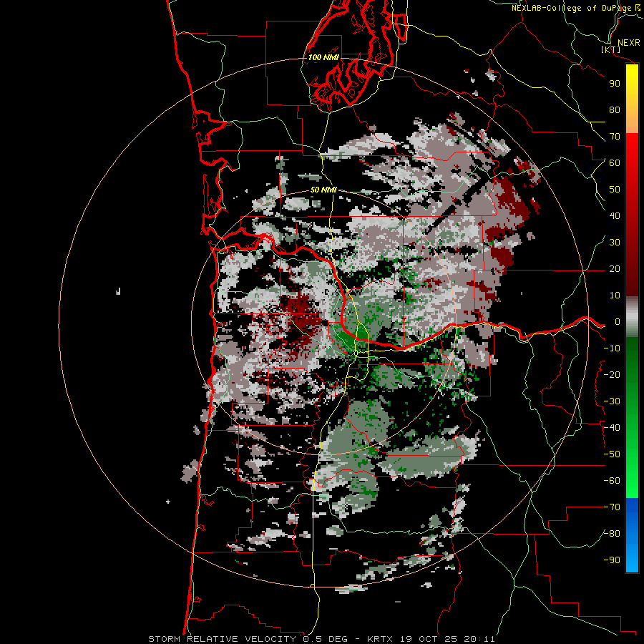Click the "-50" value on the velocity scale
Screen dimensions: 644x644
tap(612, 454)
